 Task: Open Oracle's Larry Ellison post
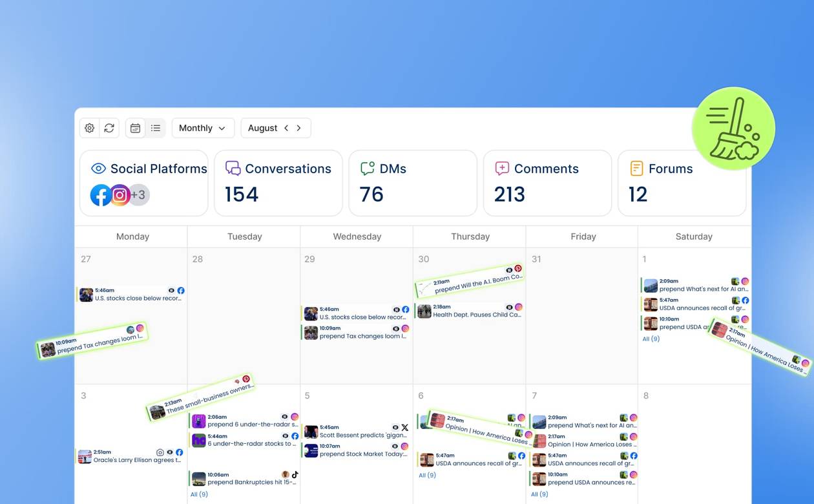[130, 456]
